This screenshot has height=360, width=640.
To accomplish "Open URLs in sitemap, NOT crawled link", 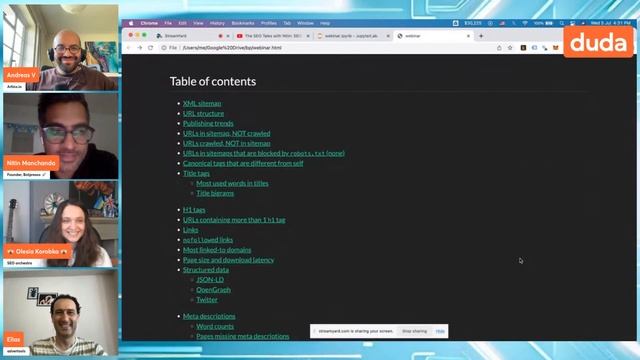I will click(227, 133).
